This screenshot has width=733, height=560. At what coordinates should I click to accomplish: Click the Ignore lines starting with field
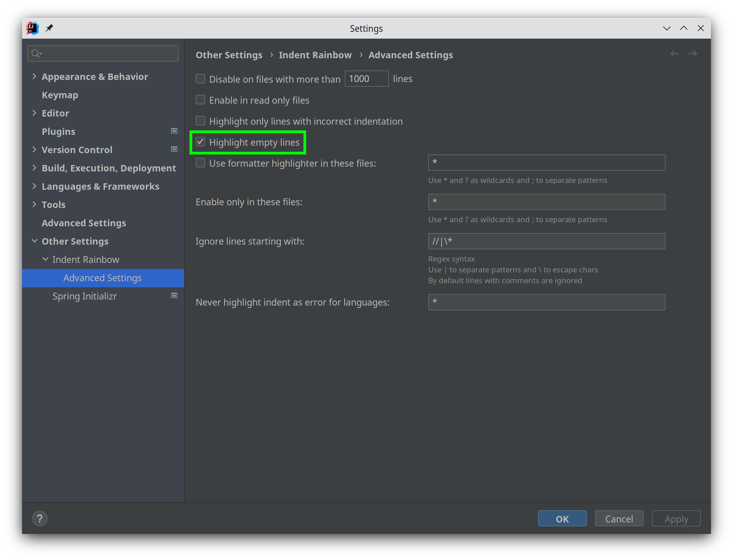pyautogui.click(x=546, y=241)
